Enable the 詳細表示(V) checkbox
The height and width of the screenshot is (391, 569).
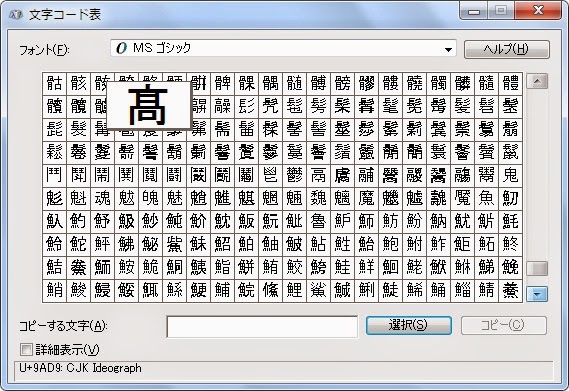[x=26, y=350]
